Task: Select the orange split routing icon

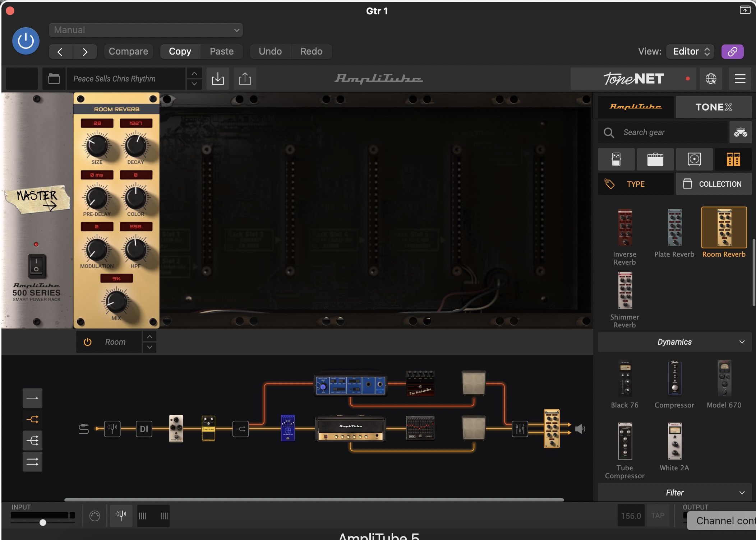Action: (32, 419)
